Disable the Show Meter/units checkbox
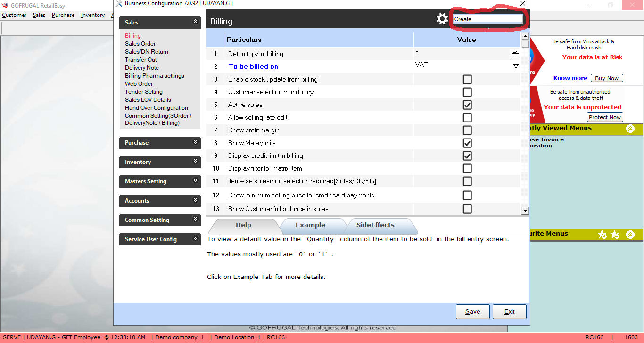The height and width of the screenshot is (343, 644). click(467, 143)
